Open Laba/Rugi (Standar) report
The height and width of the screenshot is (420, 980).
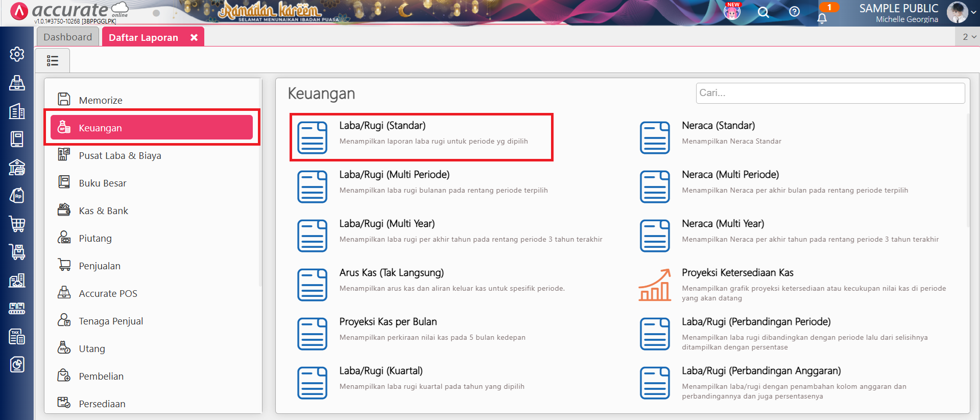pyautogui.click(x=382, y=126)
